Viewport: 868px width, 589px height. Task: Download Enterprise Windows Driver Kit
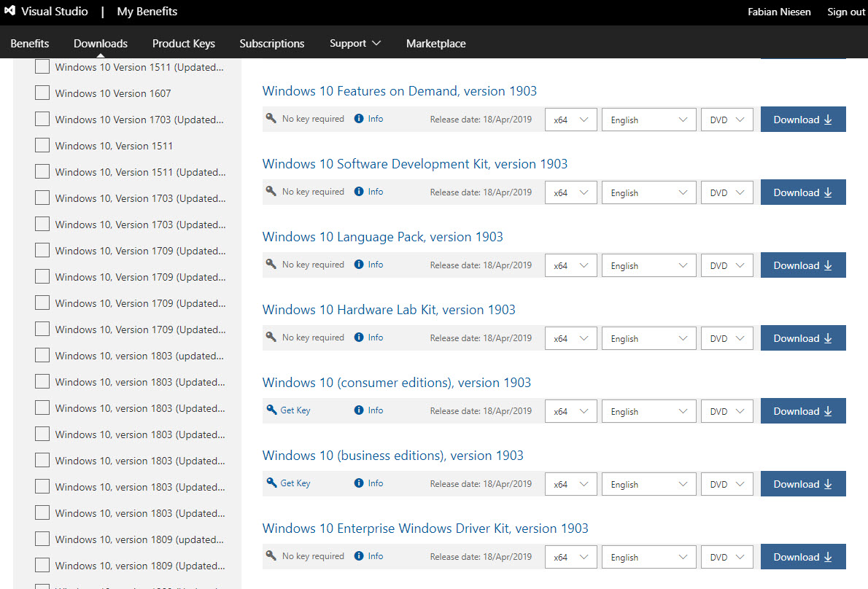[x=802, y=557]
